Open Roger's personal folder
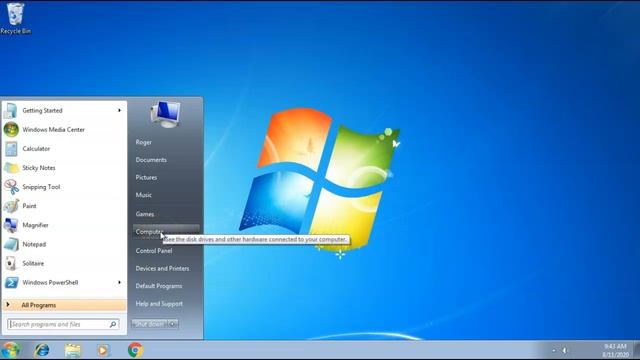This screenshot has width=640, height=360. tap(144, 142)
